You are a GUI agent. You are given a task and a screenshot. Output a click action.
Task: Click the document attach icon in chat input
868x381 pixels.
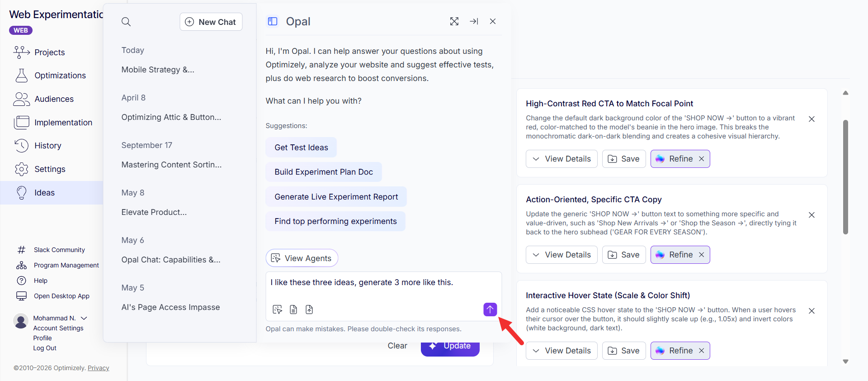coord(293,310)
